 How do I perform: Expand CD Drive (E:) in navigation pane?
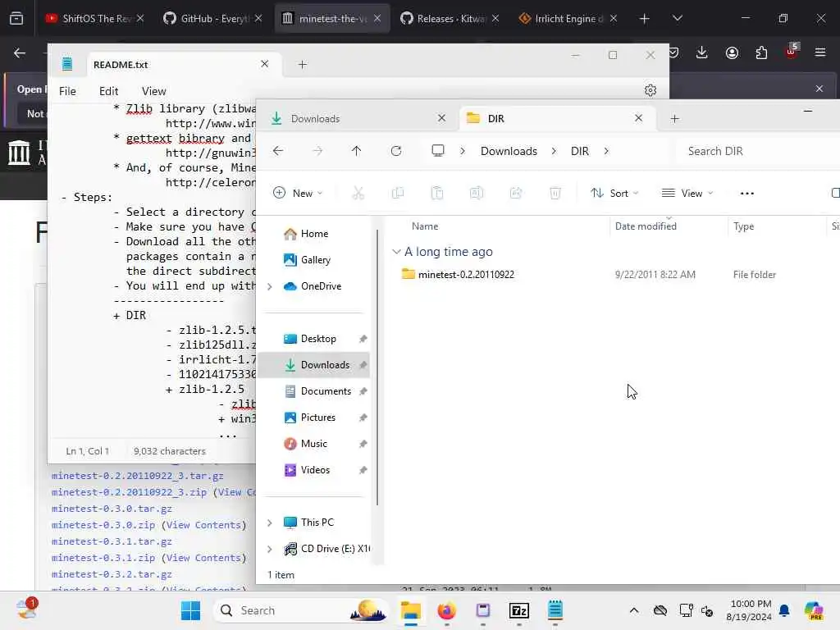(270, 549)
